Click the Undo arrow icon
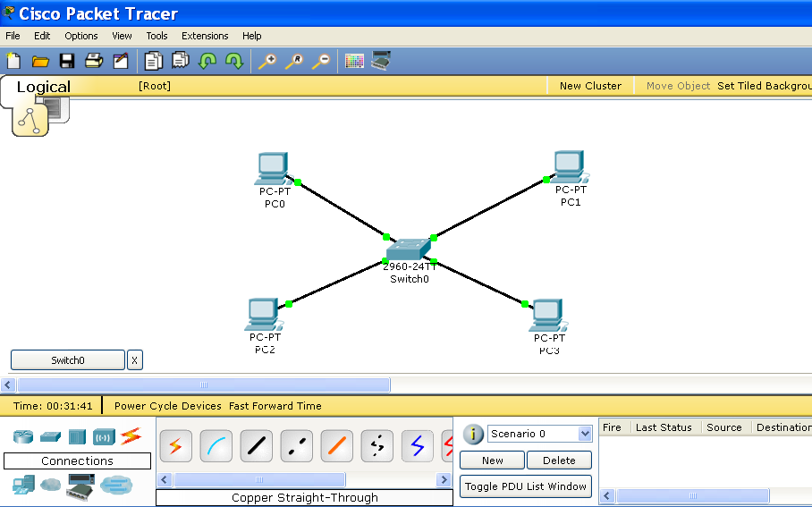The height and width of the screenshot is (507, 812). (207, 61)
